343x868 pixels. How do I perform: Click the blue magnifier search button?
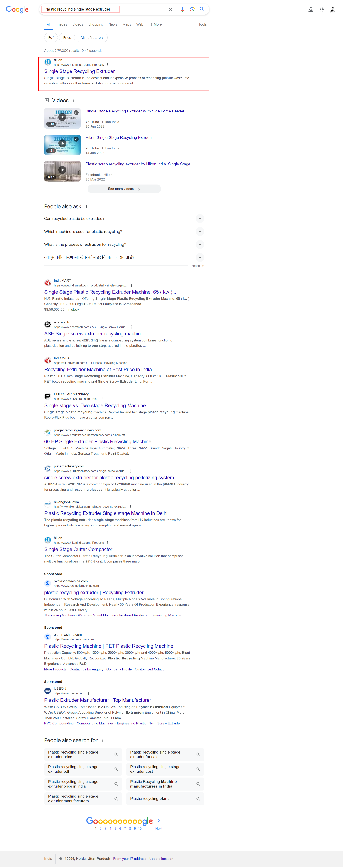[x=202, y=9]
